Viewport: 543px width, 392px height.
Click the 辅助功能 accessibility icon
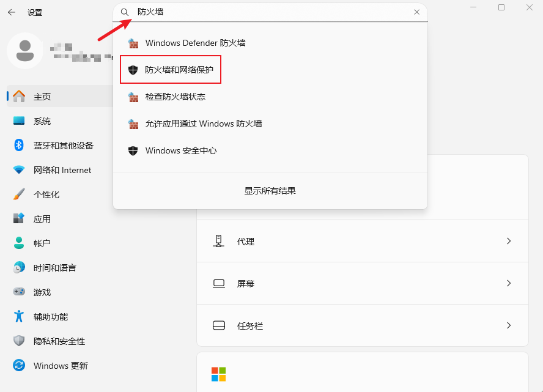pyautogui.click(x=19, y=316)
